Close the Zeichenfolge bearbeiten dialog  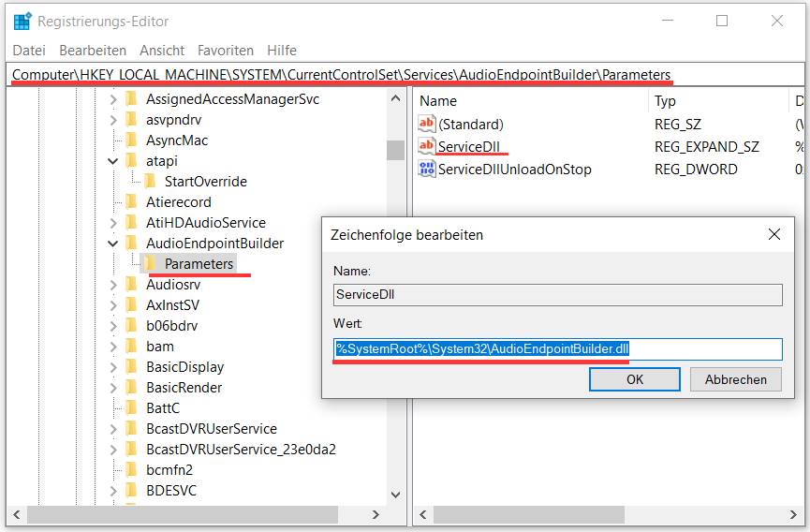(x=773, y=234)
